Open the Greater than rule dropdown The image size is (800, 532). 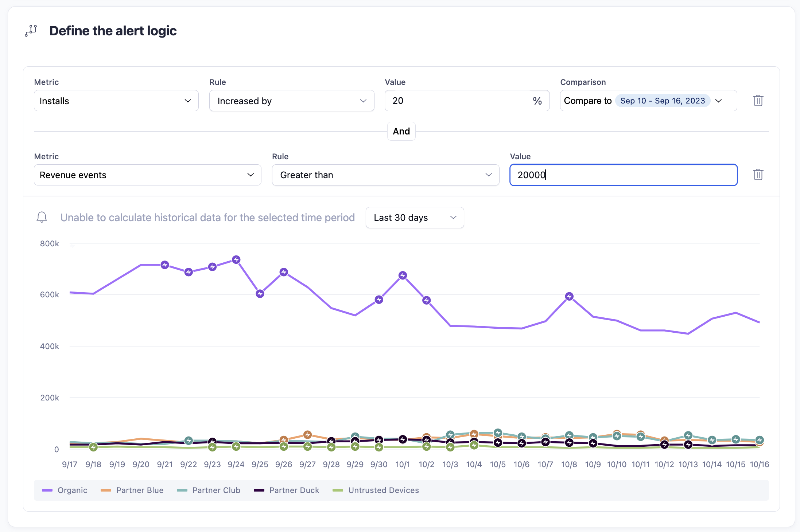385,175
